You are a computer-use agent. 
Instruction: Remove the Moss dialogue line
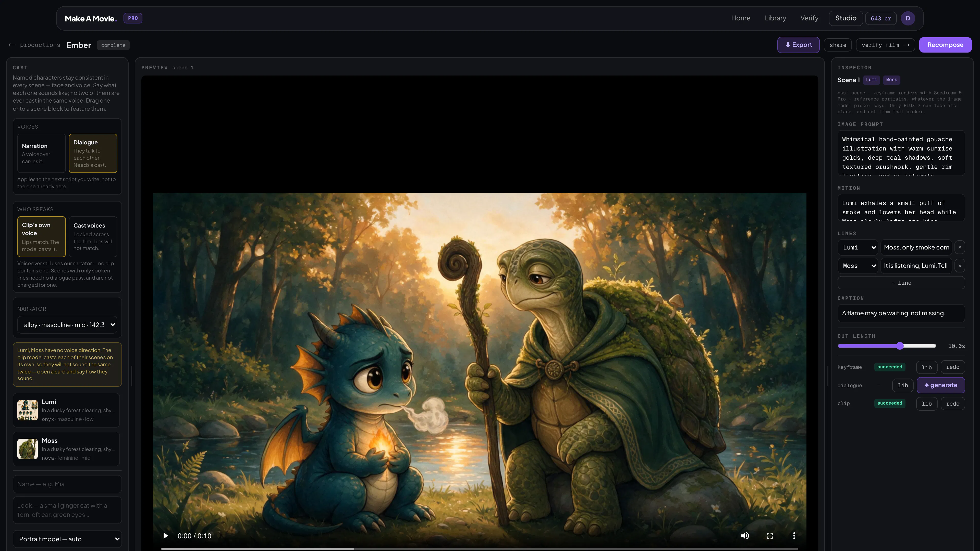pyautogui.click(x=960, y=265)
